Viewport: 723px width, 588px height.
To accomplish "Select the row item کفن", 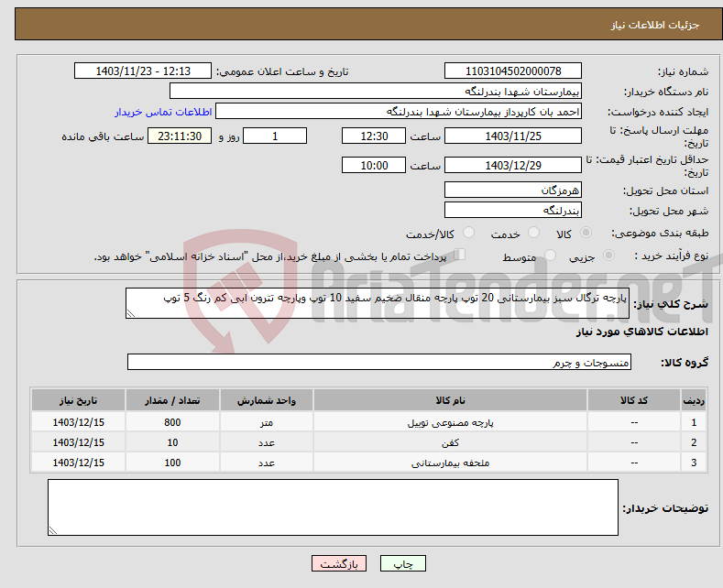I will (x=368, y=442).
